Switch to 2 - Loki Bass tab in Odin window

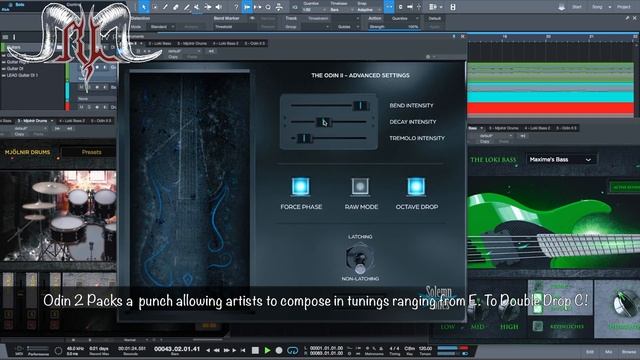pyautogui.click(x=160, y=43)
